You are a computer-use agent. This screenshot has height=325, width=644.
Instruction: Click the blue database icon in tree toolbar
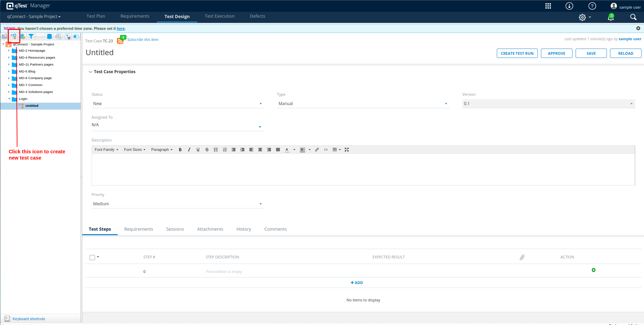click(49, 36)
